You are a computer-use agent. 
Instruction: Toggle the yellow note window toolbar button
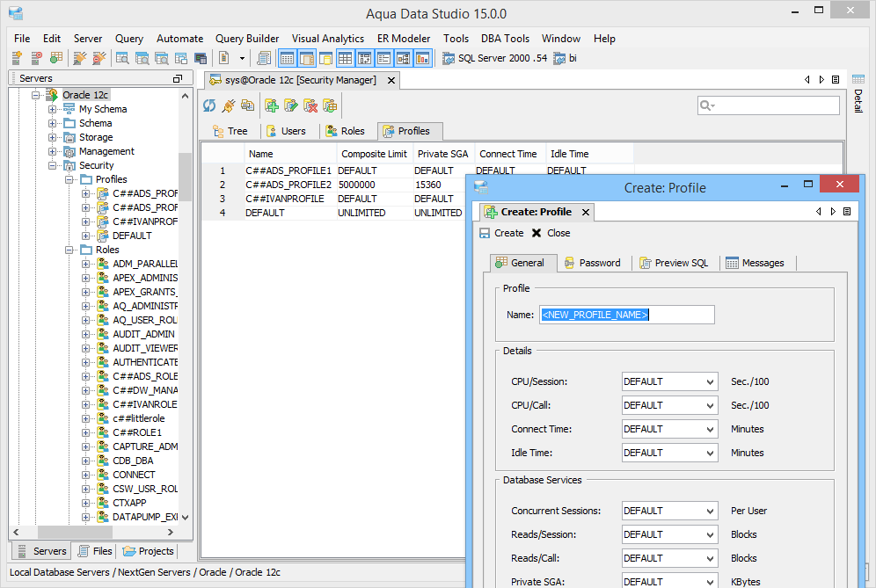click(x=325, y=58)
